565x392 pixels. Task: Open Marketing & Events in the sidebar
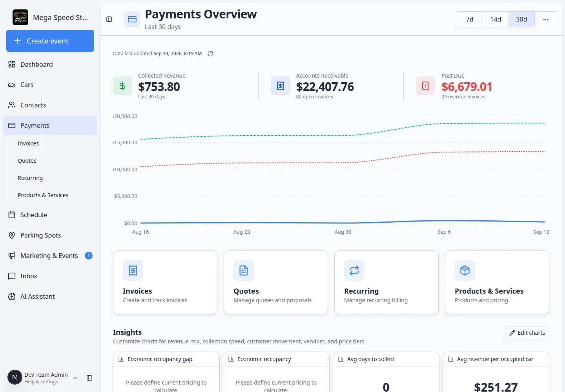50,256
